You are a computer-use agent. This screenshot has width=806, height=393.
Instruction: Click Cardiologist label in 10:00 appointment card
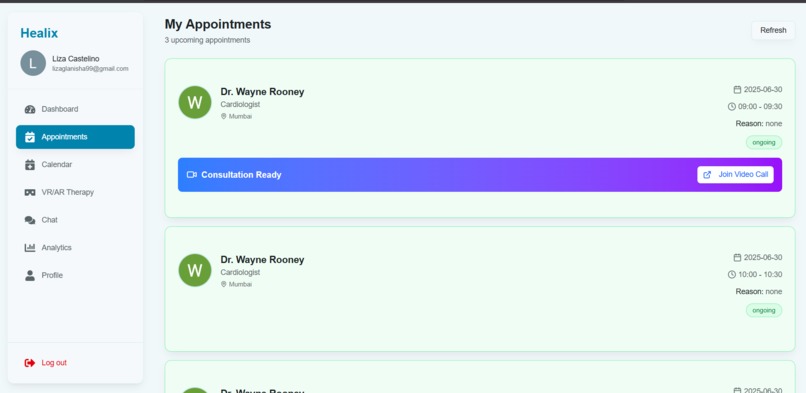[241, 272]
